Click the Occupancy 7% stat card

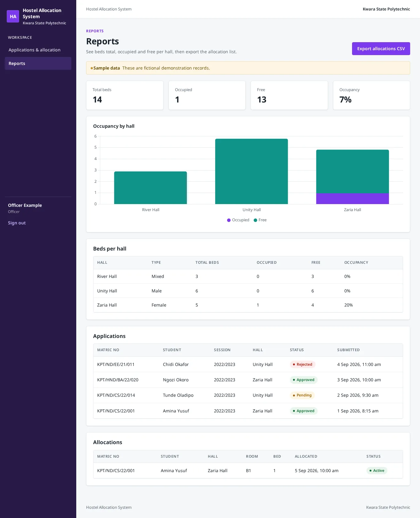371,95
